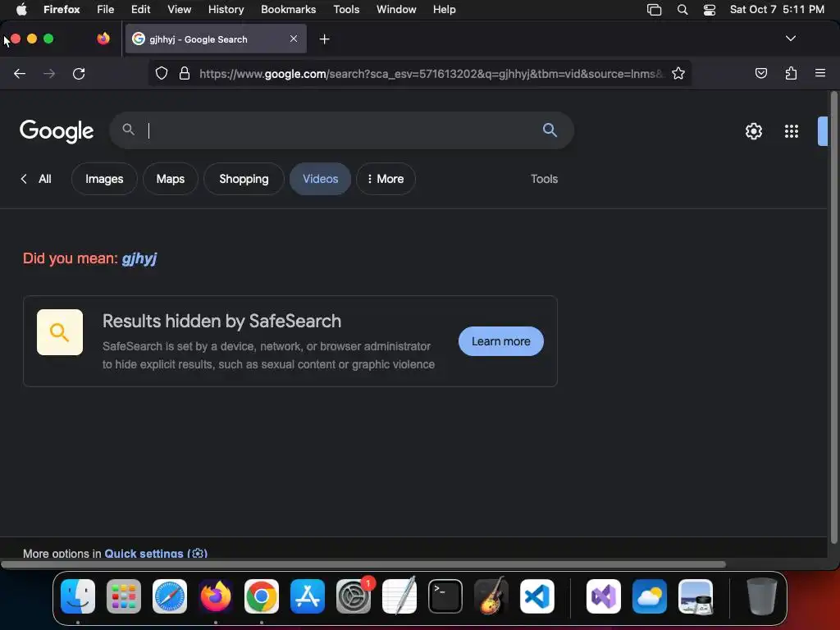Click the Firefox icon in the Dock
The height and width of the screenshot is (630, 840).
tap(216, 596)
